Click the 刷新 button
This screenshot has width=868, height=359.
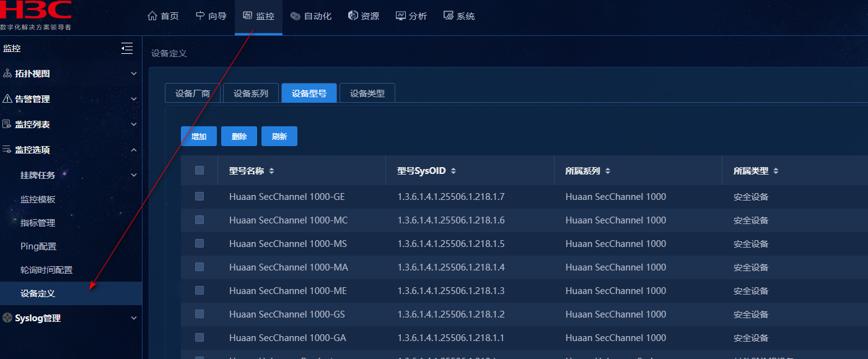[x=279, y=136]
